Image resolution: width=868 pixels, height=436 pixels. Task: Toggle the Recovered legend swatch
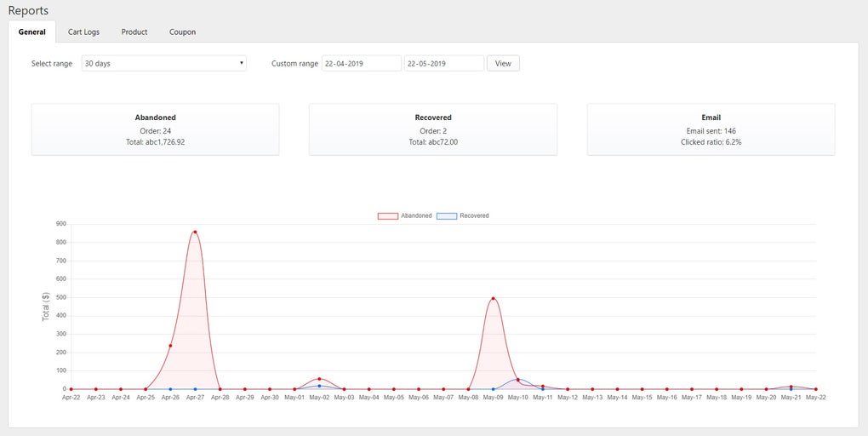click(x=447, y=216)
